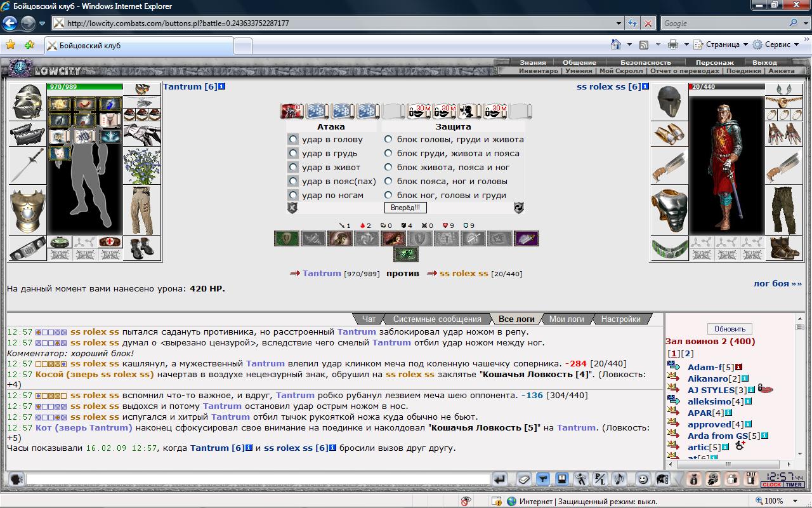The height and width of the screenshot is (508, 812).
Task: Click Tantrum's blue flower bouquet item
Action: (142, 166)
